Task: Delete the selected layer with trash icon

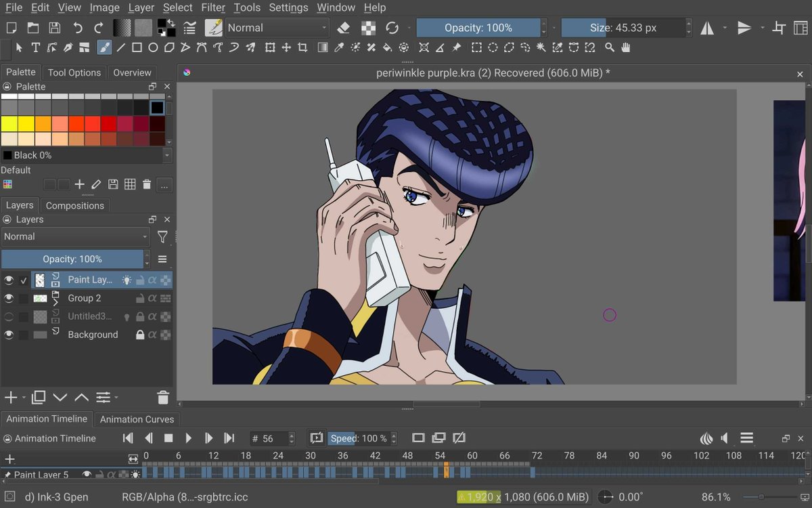Action: [x=162, y=398]
